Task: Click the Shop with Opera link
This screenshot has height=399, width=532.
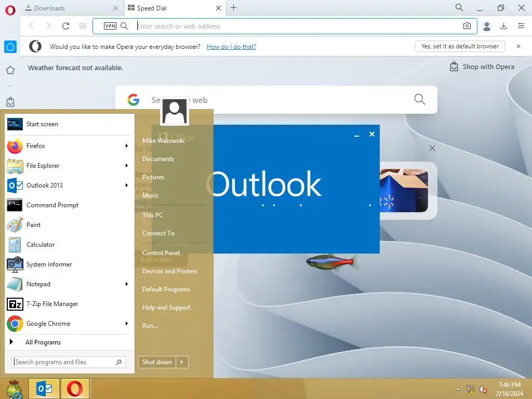Action: pos(482,67)
